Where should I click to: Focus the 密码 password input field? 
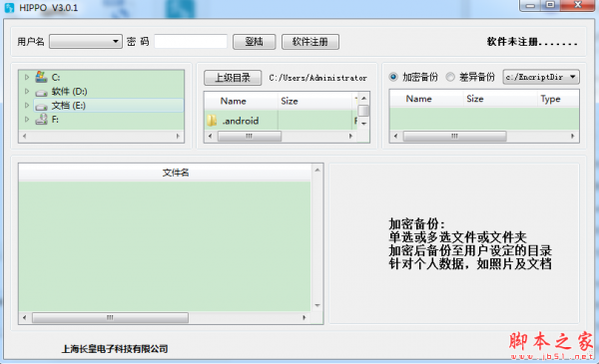pos(191,41)
